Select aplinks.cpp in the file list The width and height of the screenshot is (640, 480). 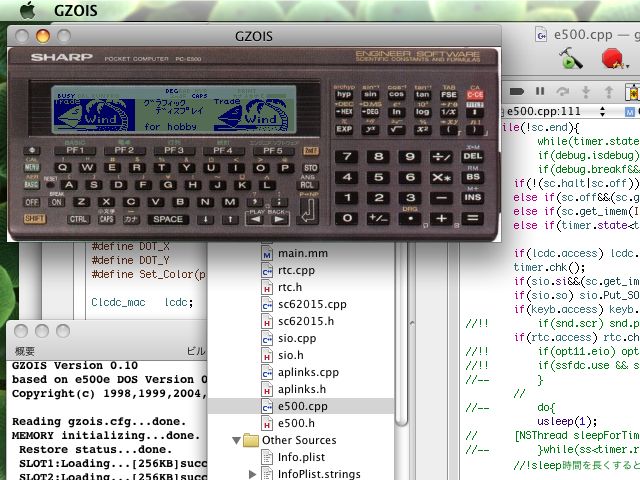pos(308,372)
